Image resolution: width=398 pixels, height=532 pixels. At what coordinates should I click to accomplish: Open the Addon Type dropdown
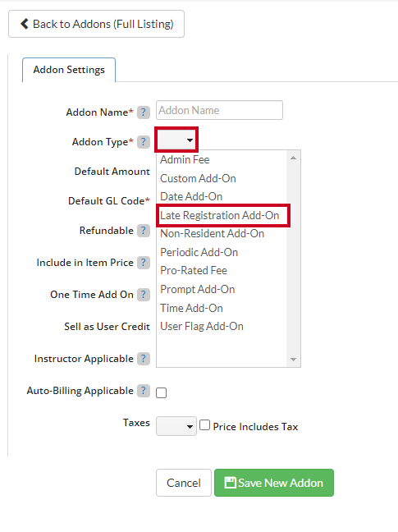click(x=176, y=140)
